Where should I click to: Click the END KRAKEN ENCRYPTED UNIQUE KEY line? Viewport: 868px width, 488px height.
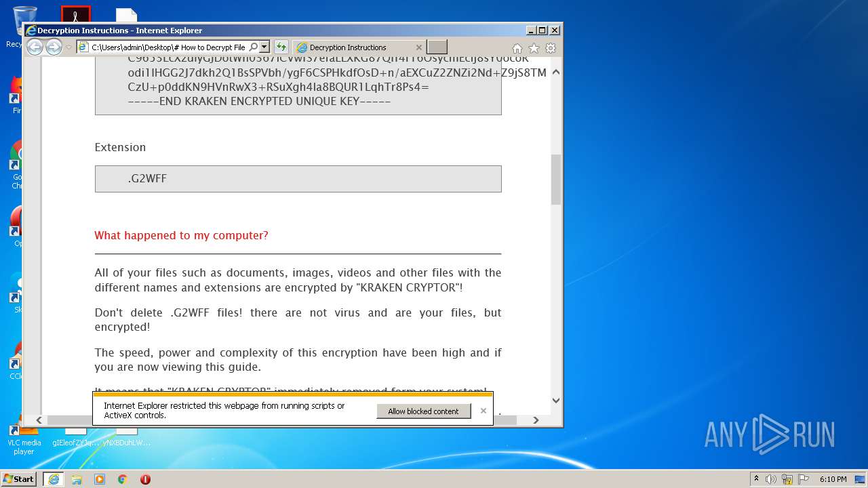point(259,102)
